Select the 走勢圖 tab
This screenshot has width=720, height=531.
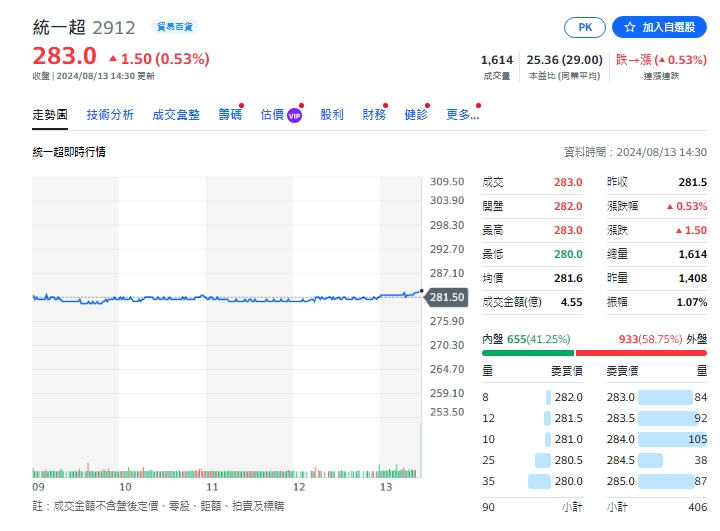point(50,114)
